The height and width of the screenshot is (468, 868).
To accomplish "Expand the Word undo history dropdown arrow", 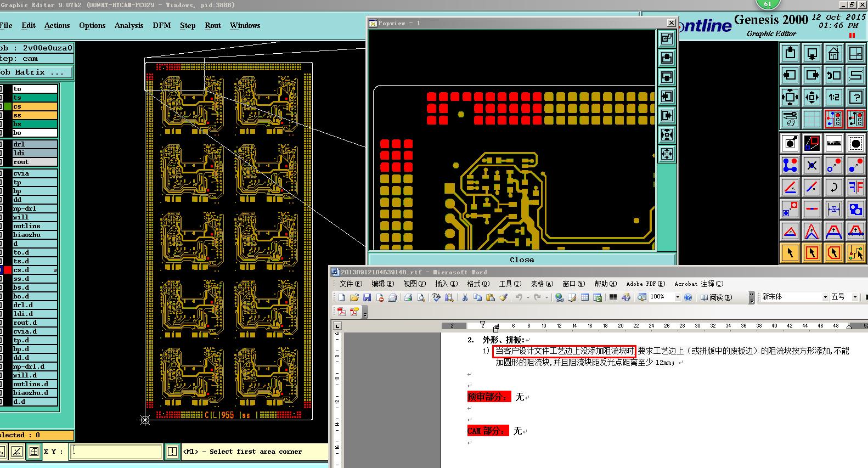I will point(528,297).
